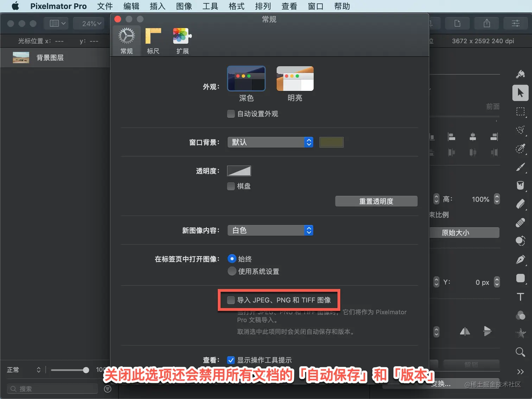
Task: Pick the Type text tool
Action: coord(520,297)
